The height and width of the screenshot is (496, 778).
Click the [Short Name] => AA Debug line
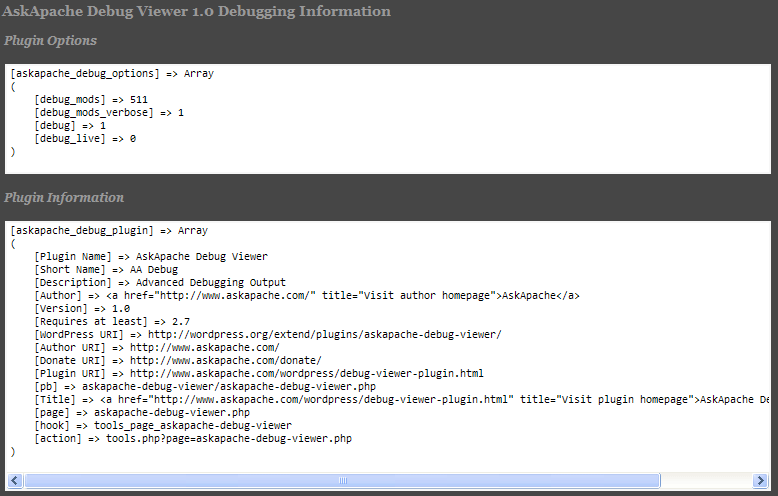pos(106,269)
